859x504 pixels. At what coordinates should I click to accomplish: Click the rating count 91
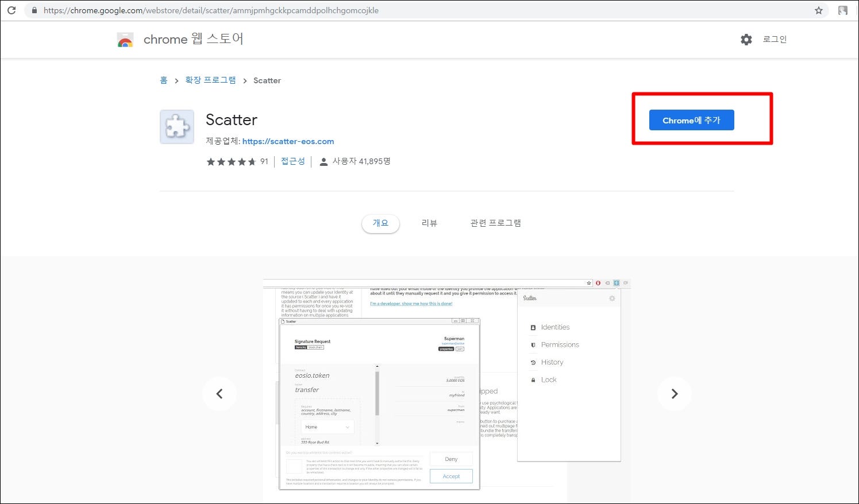(x=264, y=161)
